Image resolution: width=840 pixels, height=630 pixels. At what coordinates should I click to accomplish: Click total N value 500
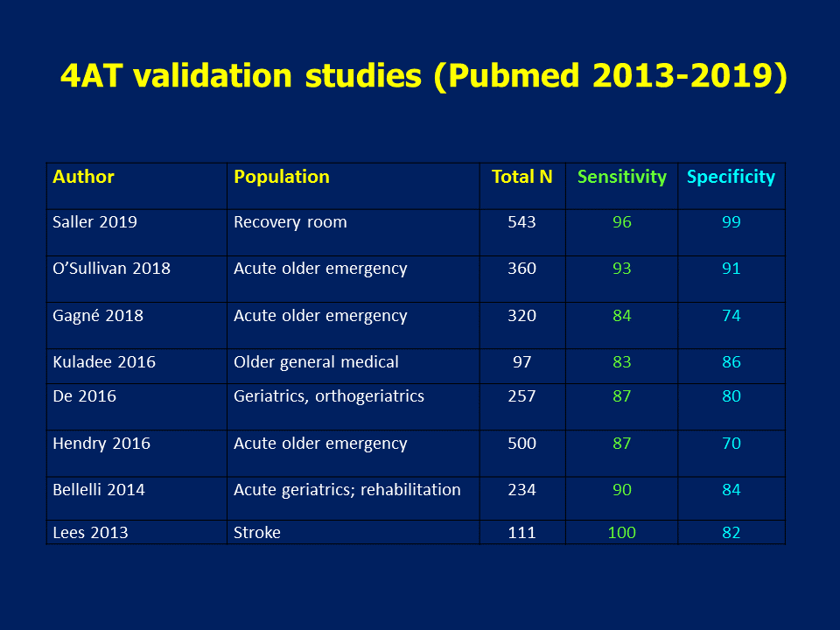point(521,444)
